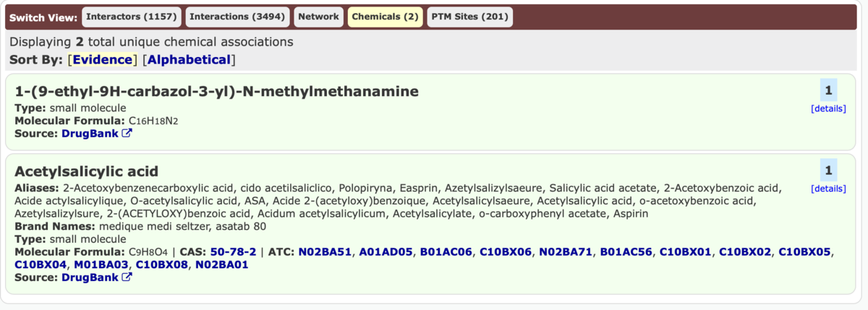Open ATC code M01BA03
Image resolution: width=868 pixels, height=310 pixels.
[101, 264]
